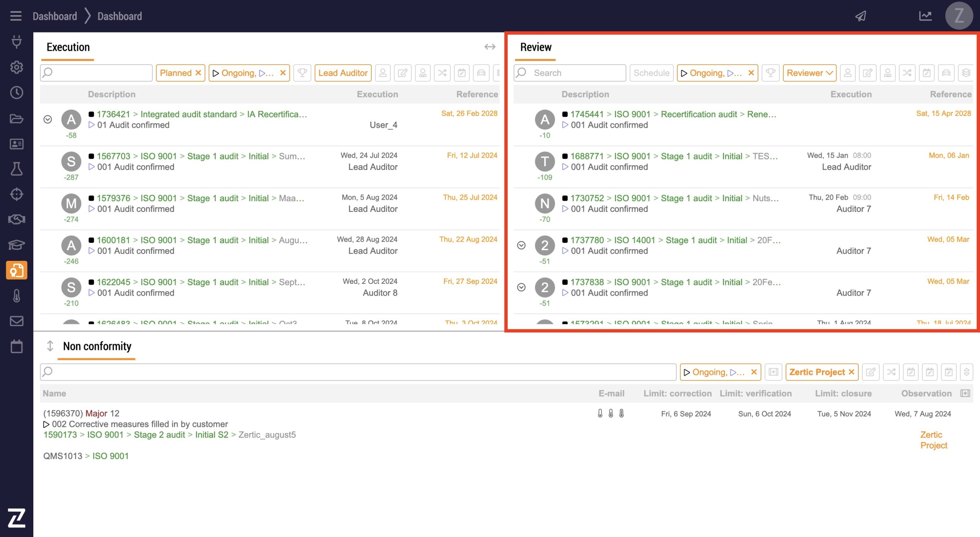This screenshot has width=980, height=537.
Task: Open the Reviewer dropdown
Action: coord(809,73)
